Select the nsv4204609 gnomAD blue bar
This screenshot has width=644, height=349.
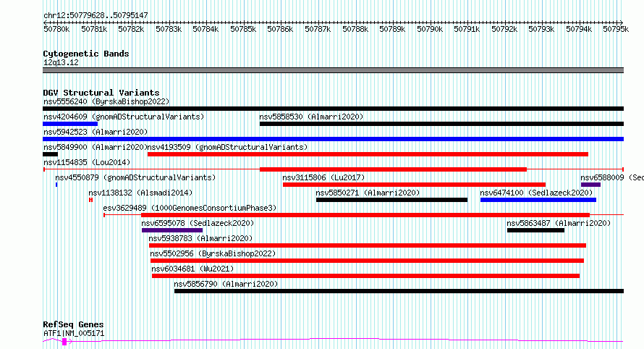[x=70, y=124]
